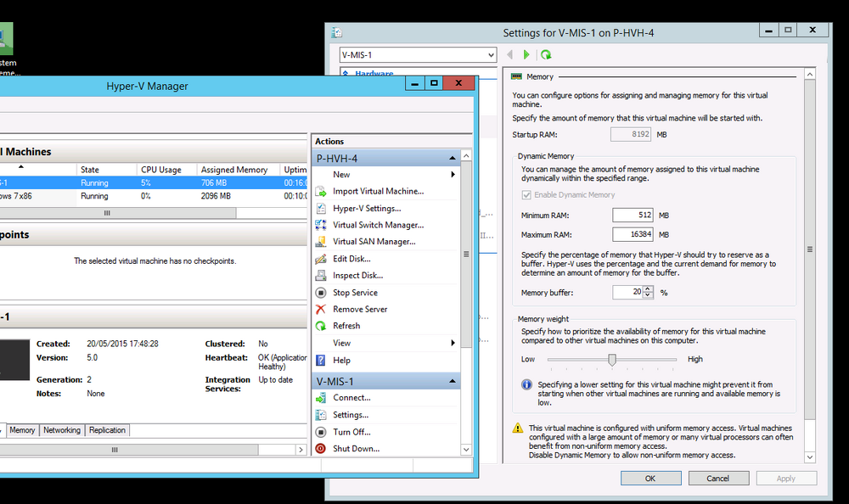Click the red X Remove Server icon
This screenshot has width=849, height=504.
coord(321,309)
